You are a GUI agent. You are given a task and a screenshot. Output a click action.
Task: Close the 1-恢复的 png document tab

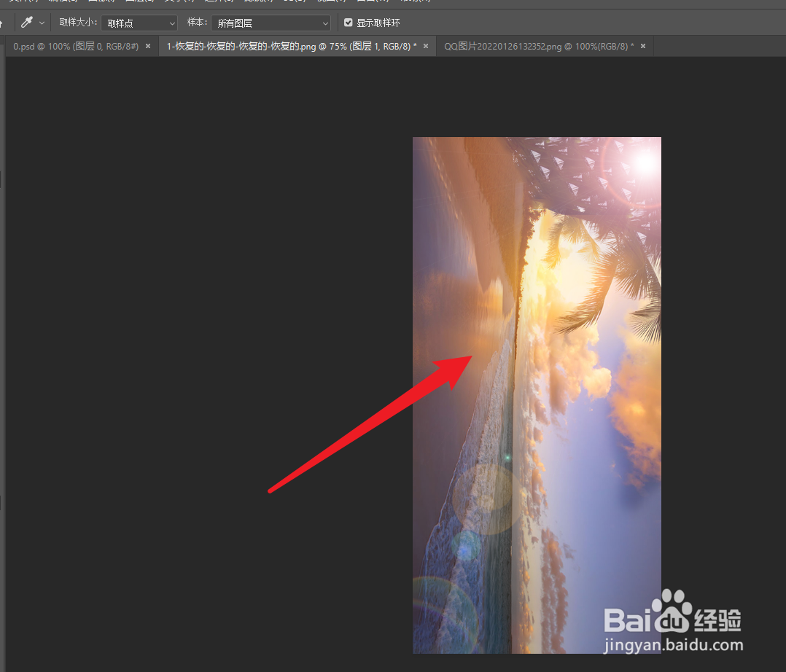pos(426,46)
